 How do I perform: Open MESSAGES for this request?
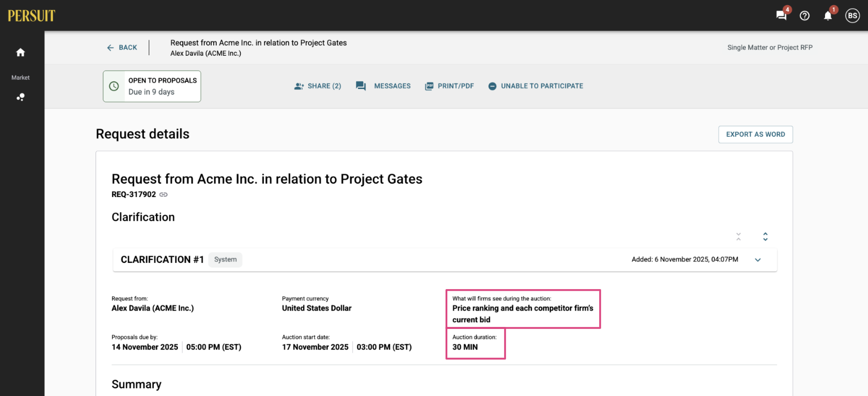pos(383,86)
